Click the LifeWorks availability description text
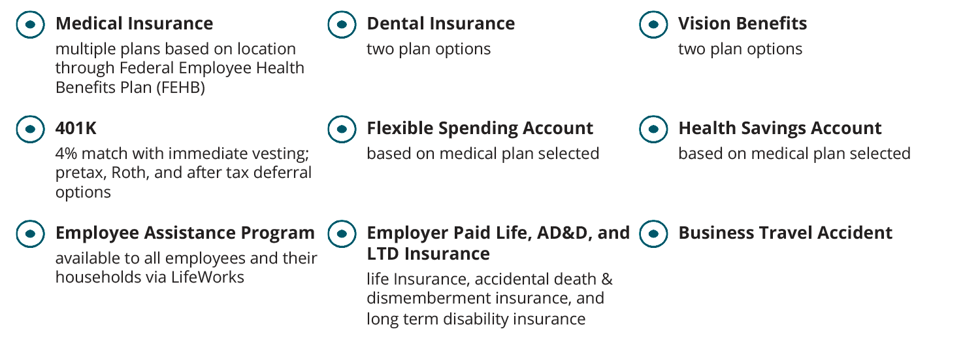The height and width of the screenshot is (348, 980). 186,268
